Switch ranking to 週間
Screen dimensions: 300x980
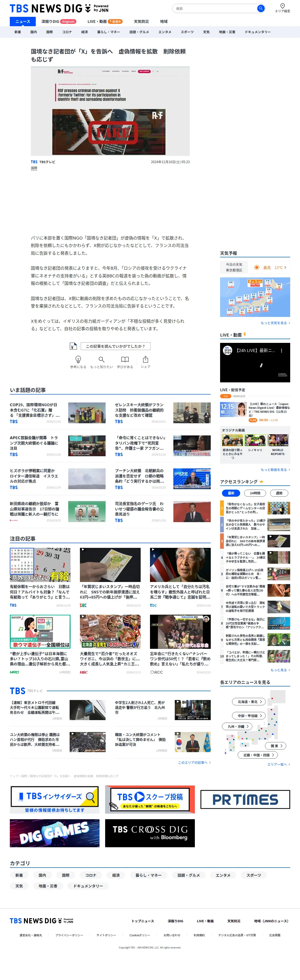[279, 493]
